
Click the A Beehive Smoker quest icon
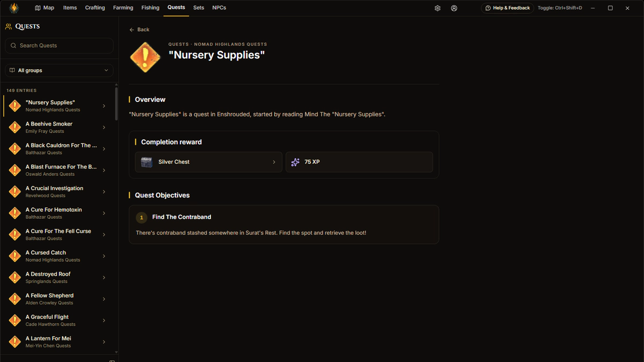15,127
